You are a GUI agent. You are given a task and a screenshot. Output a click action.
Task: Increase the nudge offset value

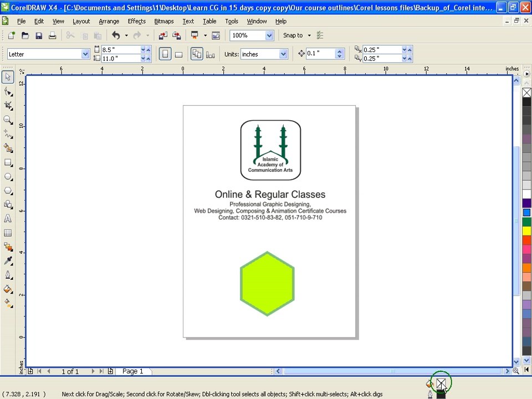coord(339,51)
